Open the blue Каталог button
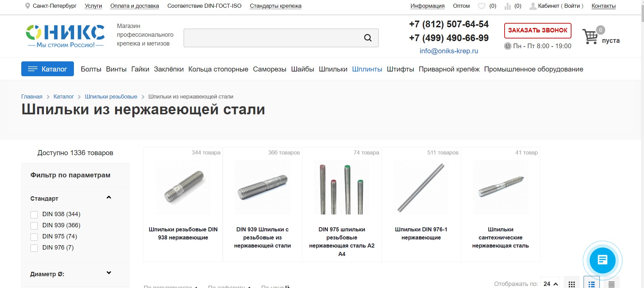The width and height of the screenshot is (644, 288). click(x=48, y=69)
